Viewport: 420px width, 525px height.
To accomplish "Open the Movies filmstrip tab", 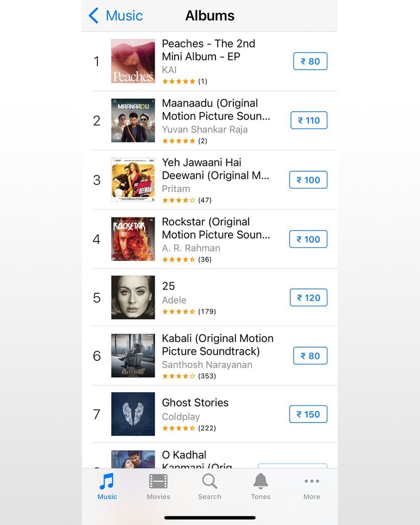I will point(158,482).
